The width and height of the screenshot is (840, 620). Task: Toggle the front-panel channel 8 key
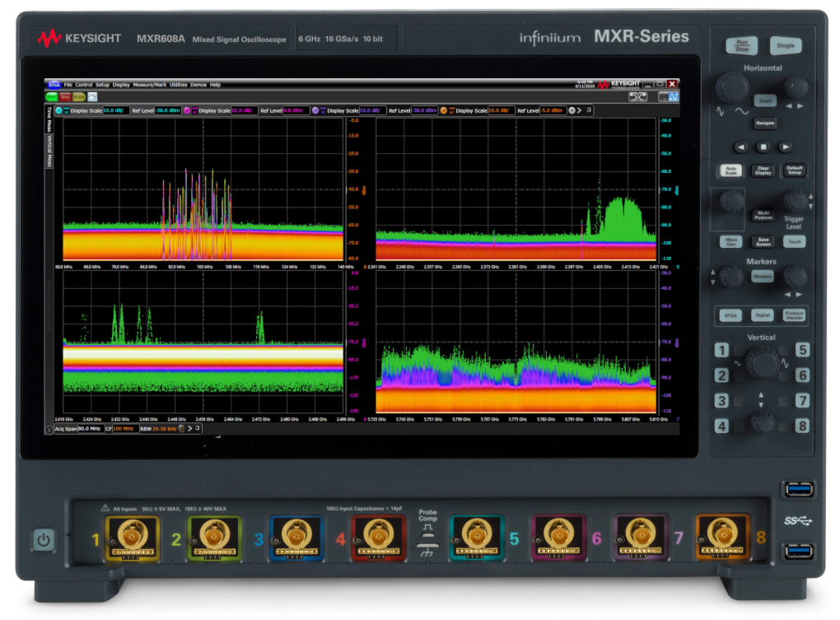(x=802, y=427)
